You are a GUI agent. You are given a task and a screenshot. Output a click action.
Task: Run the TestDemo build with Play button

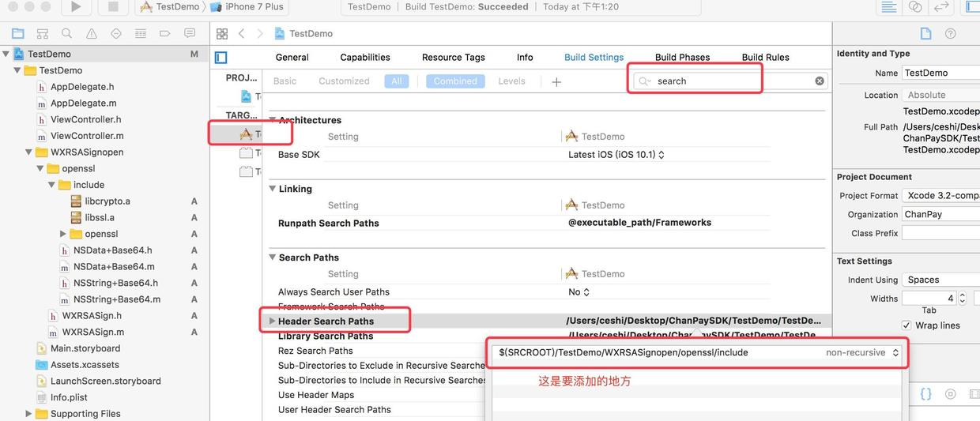(76, 6)
